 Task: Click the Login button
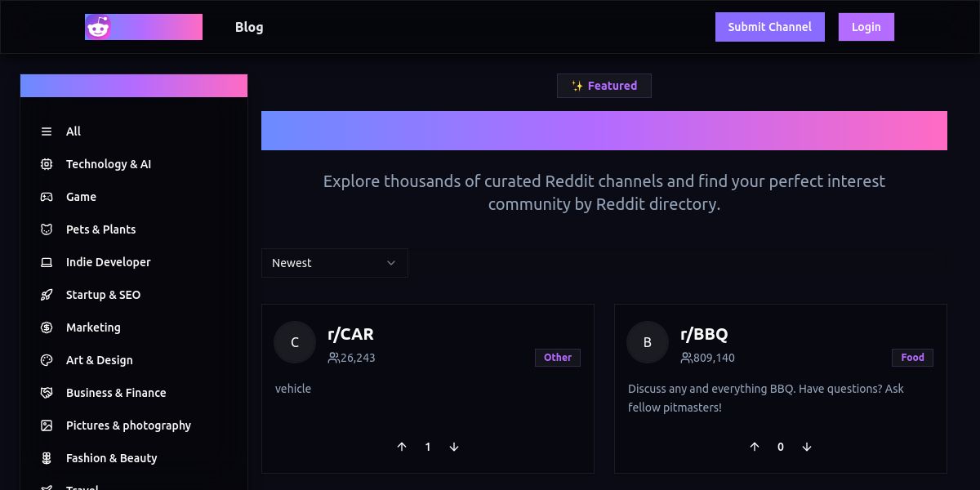click(866, 27)
